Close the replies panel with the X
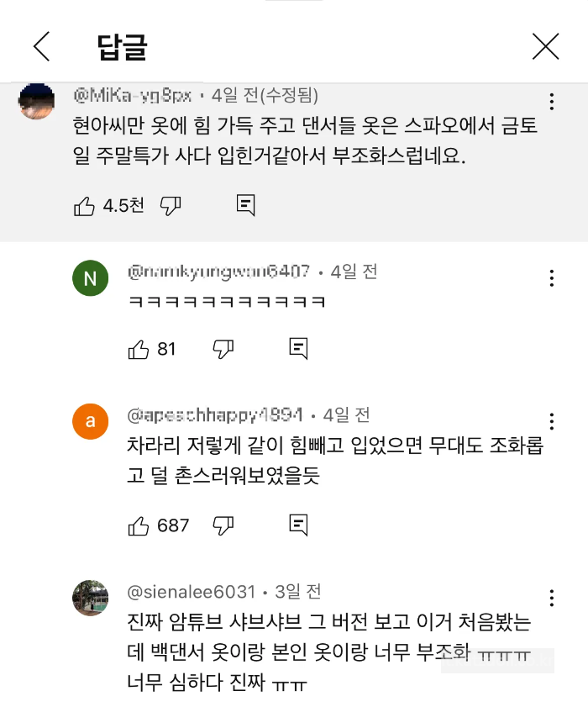The height and width of the screenshot is (707, 588). (x=546, y=48)
